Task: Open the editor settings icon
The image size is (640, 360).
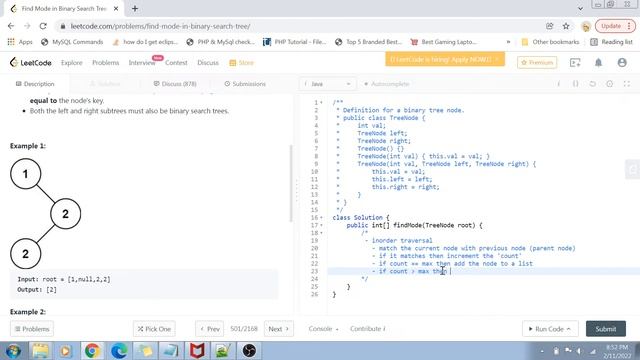Action: pyautogui.click(x=609, y=84)
